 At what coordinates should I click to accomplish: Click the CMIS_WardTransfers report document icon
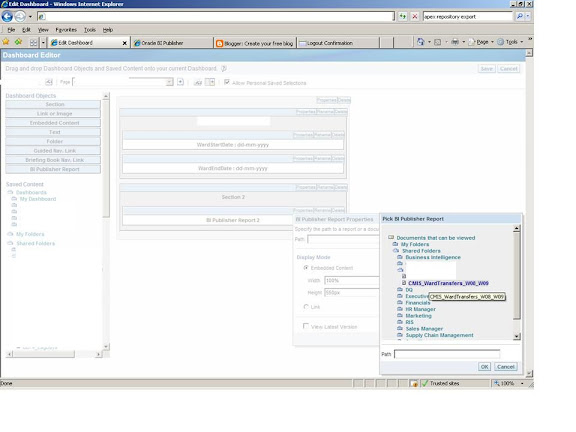(x=404, y=283)
